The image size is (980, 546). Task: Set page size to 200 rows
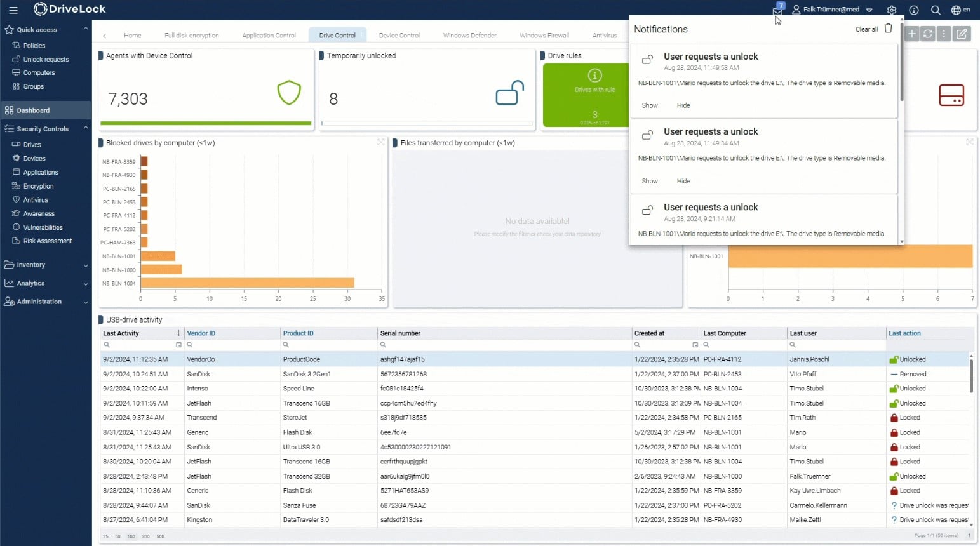(x=145, y=536)
